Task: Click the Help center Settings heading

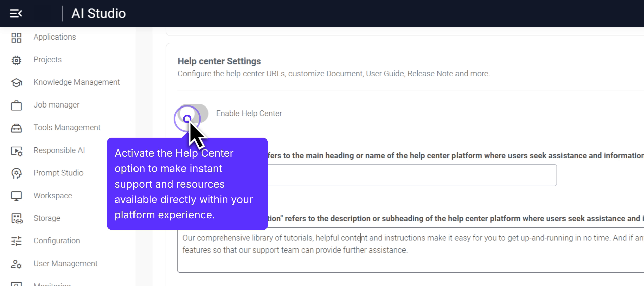Action: coord(219,61)
